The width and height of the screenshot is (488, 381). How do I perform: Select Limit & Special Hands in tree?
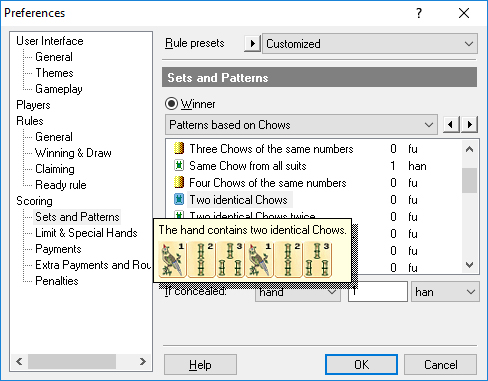click(x=86, y=233)
